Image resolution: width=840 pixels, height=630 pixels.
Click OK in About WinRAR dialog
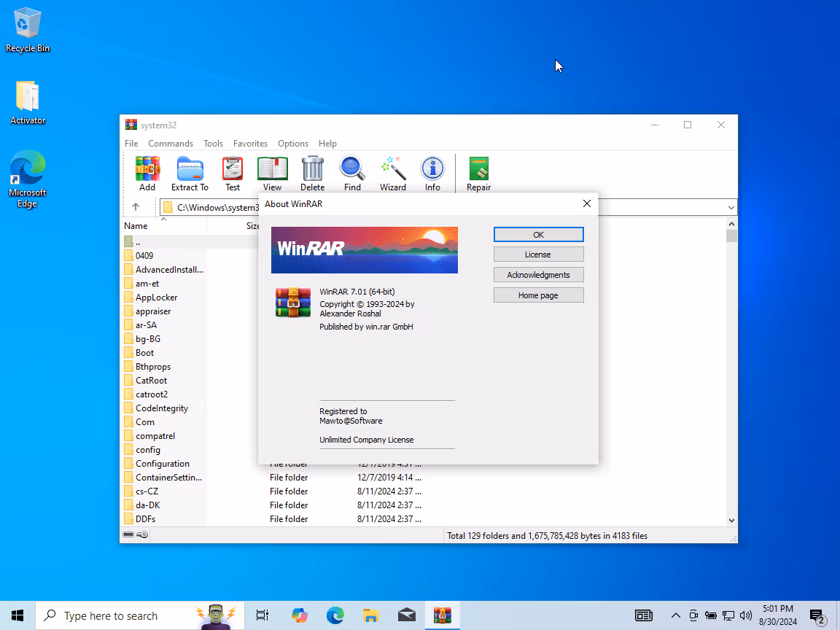pos(538,235)
